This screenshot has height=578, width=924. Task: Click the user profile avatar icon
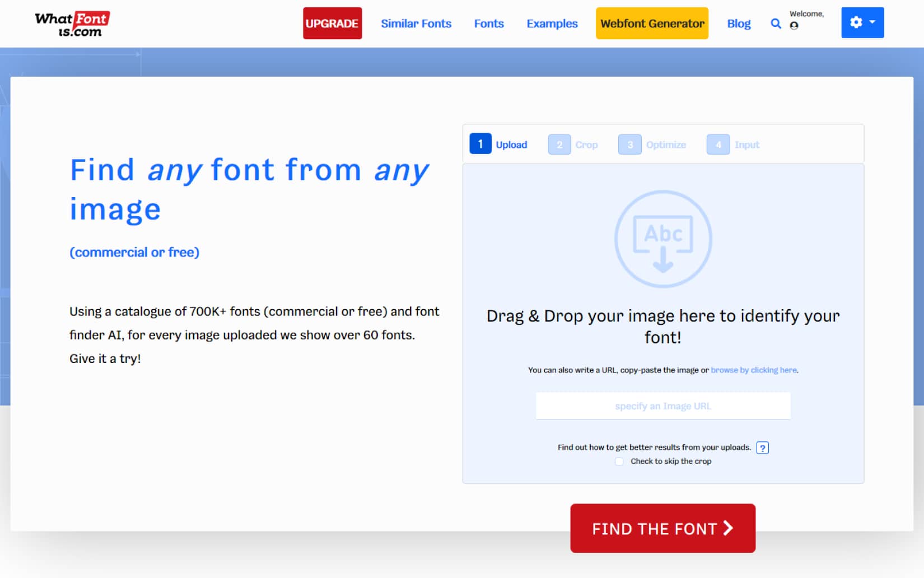(x=794, y=25)
